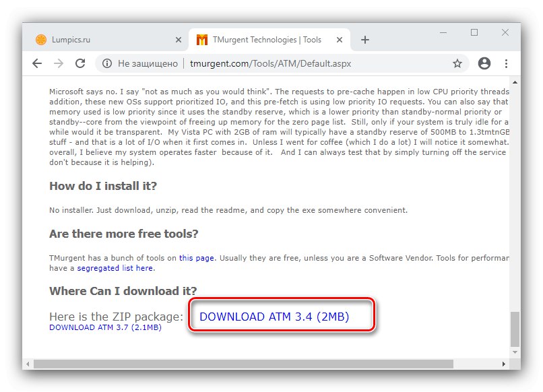Viewport: 543px width, 392px height.
Task: Click the address bar URL tmurgent.com/Tools/ATM/Default.aspx
Action: pos(270,64)
